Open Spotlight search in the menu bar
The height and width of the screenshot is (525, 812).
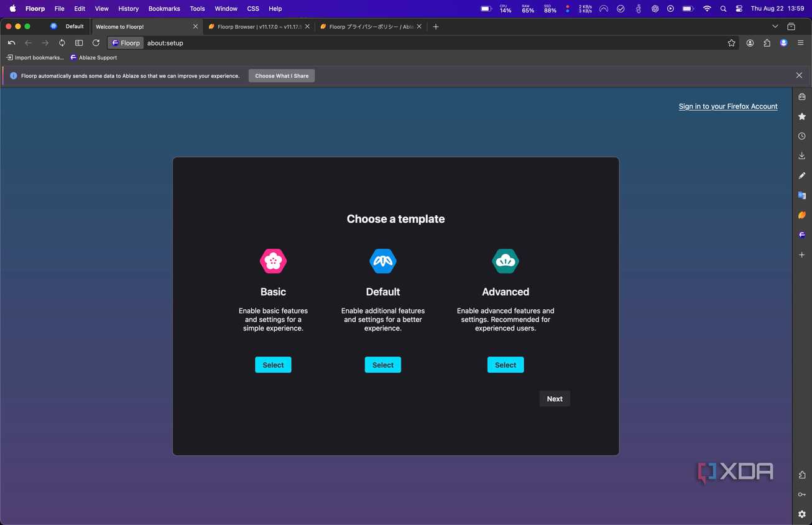[x=723, y=9]
